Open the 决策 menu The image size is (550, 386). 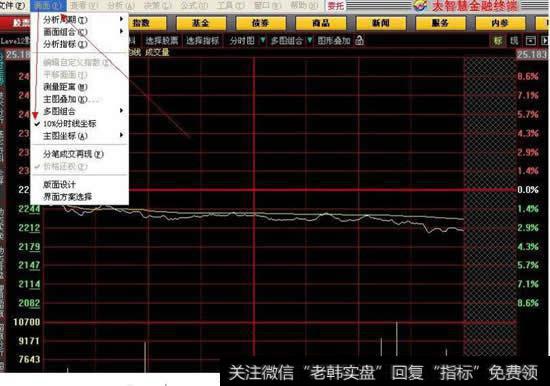tap(157, 5)
